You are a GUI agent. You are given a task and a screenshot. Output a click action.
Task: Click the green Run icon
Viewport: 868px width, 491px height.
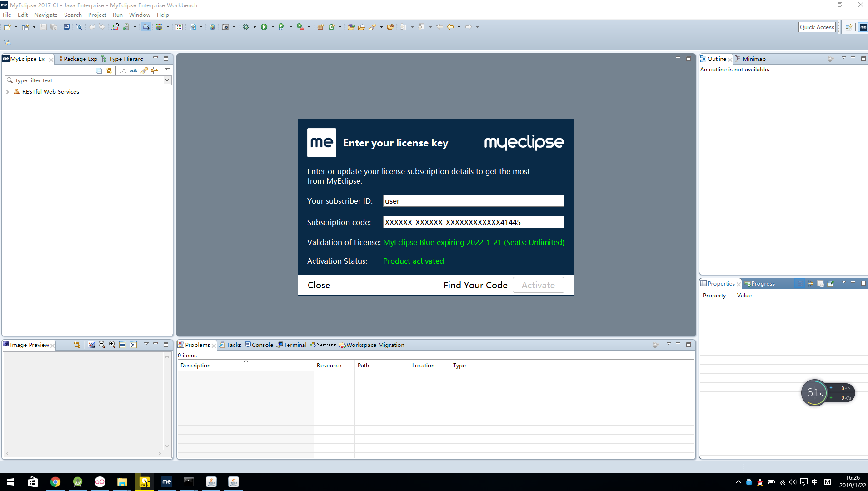coord(264,27)
